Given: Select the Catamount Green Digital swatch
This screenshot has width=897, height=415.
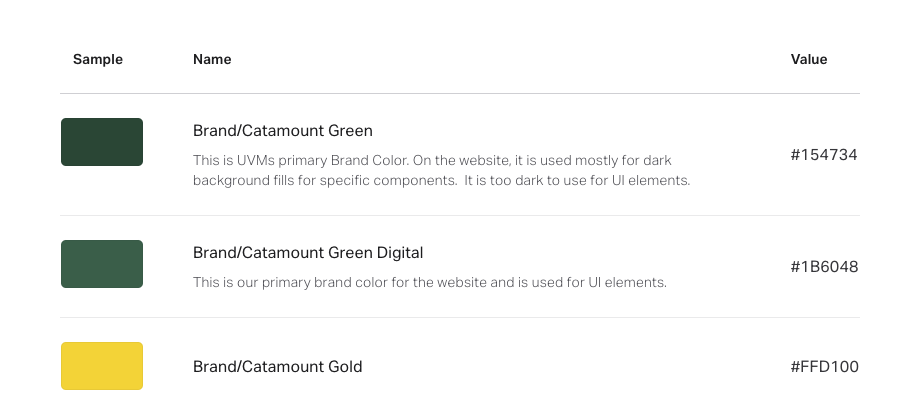Looking at the screenshot, I should (x=102, y=264).
